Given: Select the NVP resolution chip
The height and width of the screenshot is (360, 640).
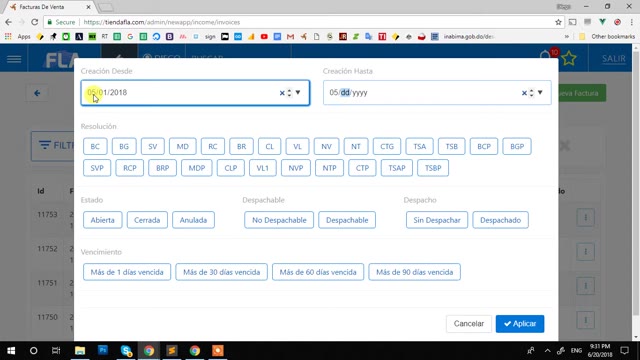Looking at the screenshot, I should click(296, 168).
